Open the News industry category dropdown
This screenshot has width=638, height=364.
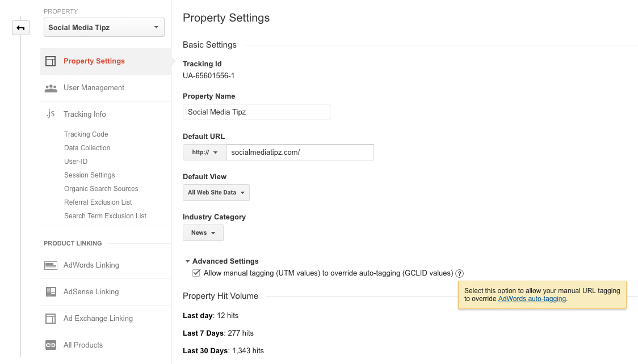(203, 233)
